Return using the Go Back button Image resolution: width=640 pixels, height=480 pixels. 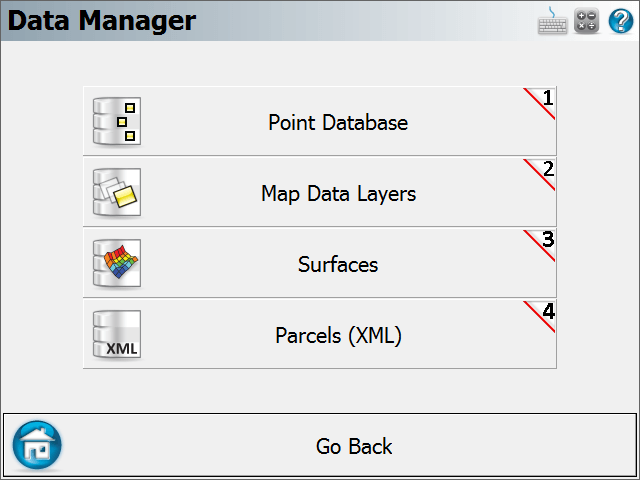pos(320,446)
